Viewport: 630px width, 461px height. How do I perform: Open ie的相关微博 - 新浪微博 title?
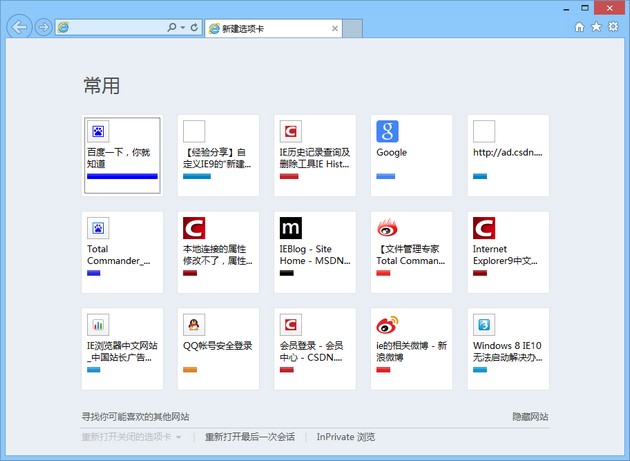tap(411, 352)
